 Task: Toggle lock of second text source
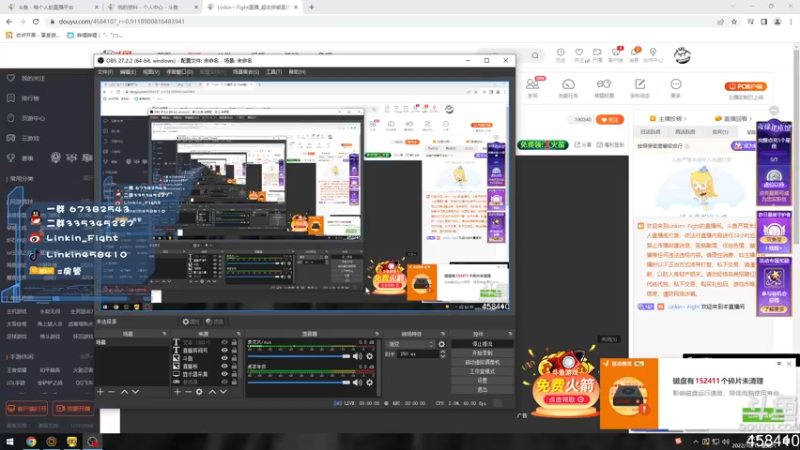[234, 351]
